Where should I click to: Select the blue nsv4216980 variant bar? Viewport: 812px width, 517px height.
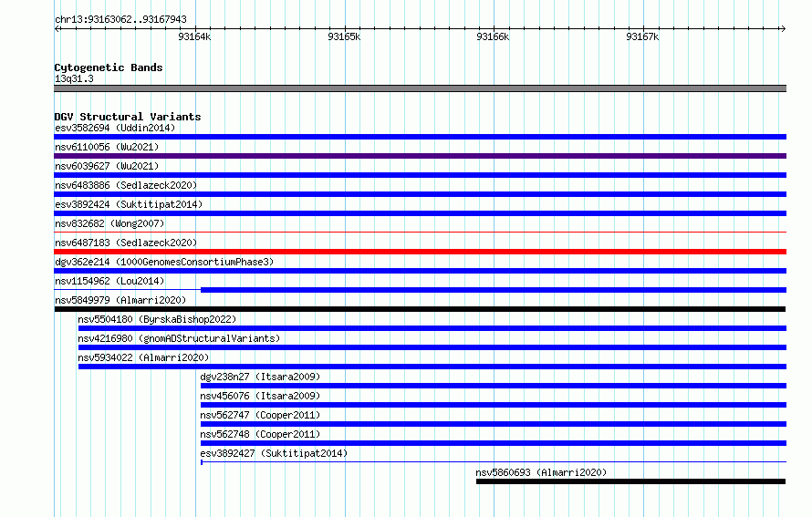[432, 347]
